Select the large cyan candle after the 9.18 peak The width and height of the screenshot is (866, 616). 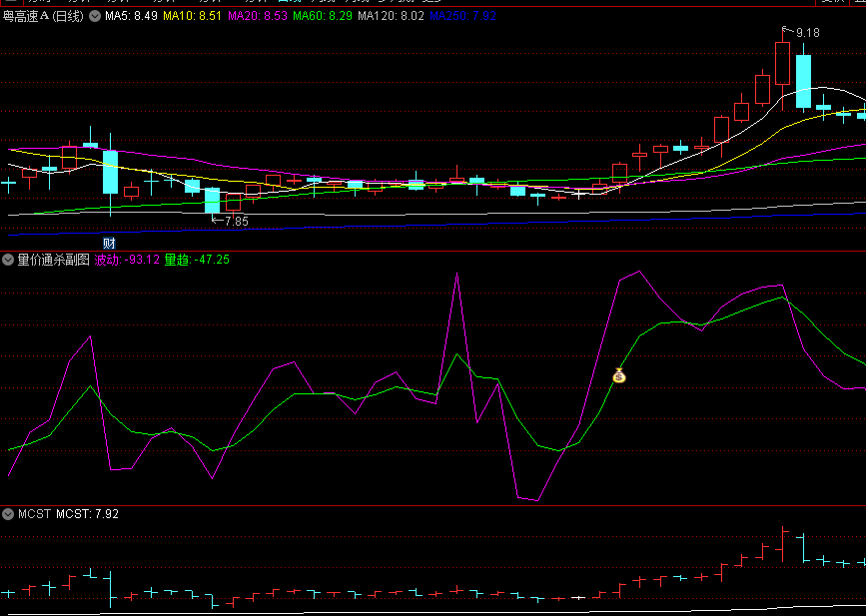point(804,79)
